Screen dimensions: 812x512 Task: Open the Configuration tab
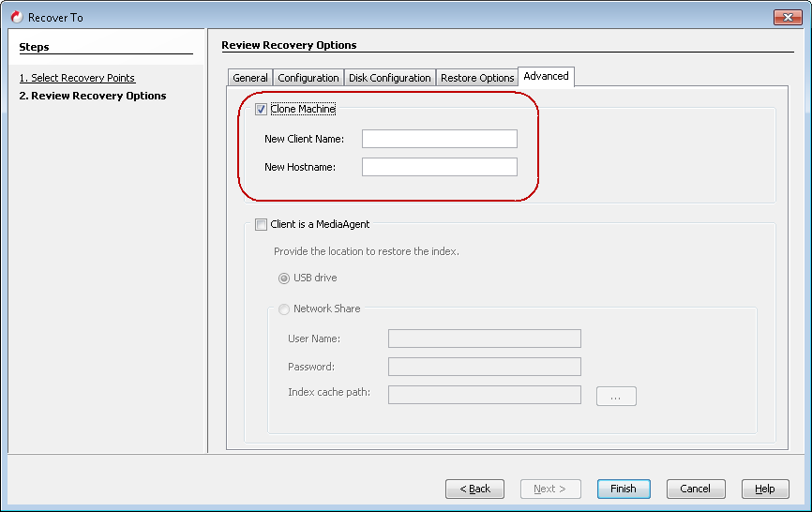point(308,78)
